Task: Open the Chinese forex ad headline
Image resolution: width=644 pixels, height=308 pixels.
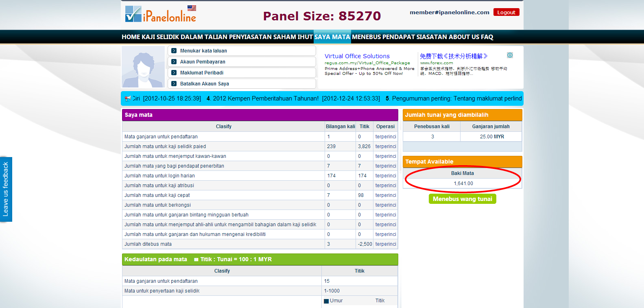Action: pyautogui.click(x=454, y=56)
